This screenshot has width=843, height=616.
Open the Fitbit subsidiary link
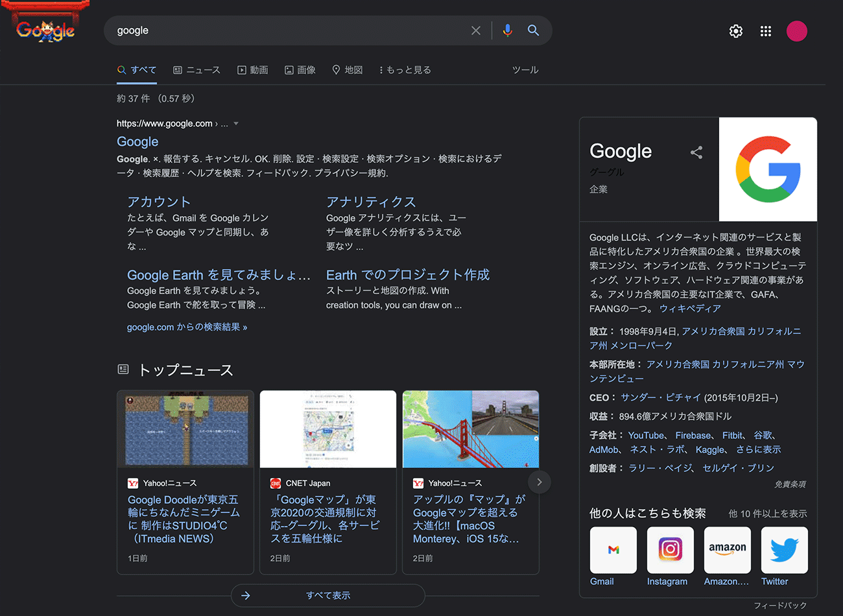point(733,436)
